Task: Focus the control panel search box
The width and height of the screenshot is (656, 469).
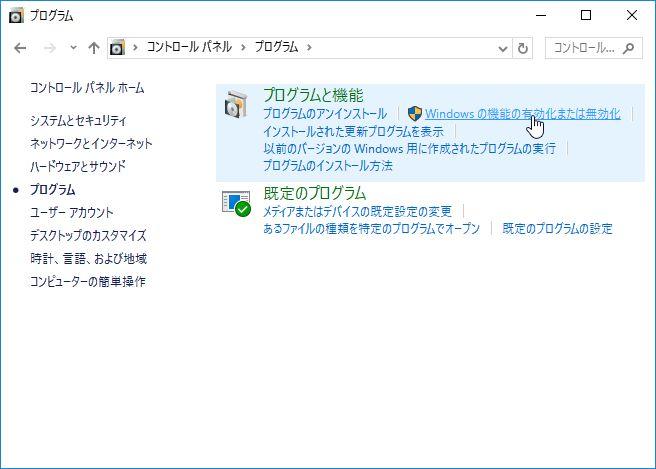Action: [x=593, y=48]
